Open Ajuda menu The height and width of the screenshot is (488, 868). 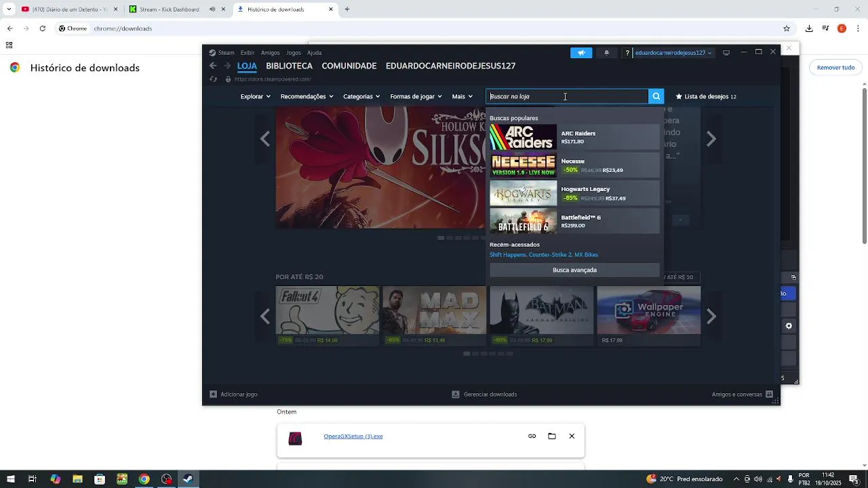[x=314, y=53]
